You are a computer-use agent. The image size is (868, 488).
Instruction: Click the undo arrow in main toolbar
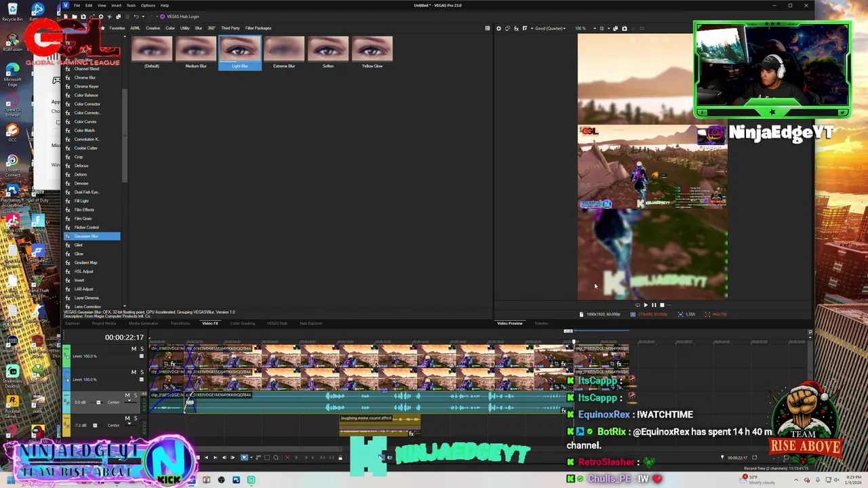136,16
